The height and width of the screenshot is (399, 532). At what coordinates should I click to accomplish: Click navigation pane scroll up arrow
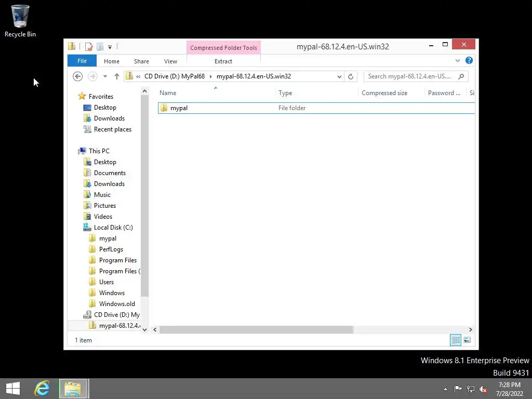click(x=144, y=91)
